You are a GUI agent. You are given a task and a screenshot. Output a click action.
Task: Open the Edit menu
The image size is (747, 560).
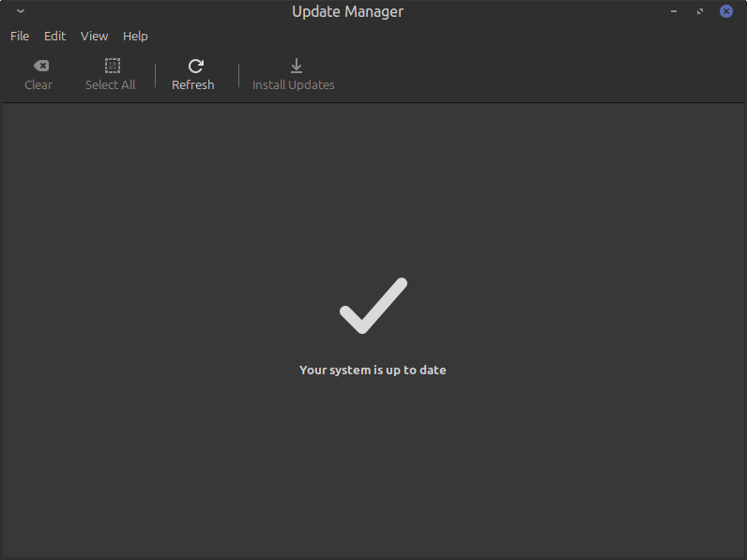point(54,37)
